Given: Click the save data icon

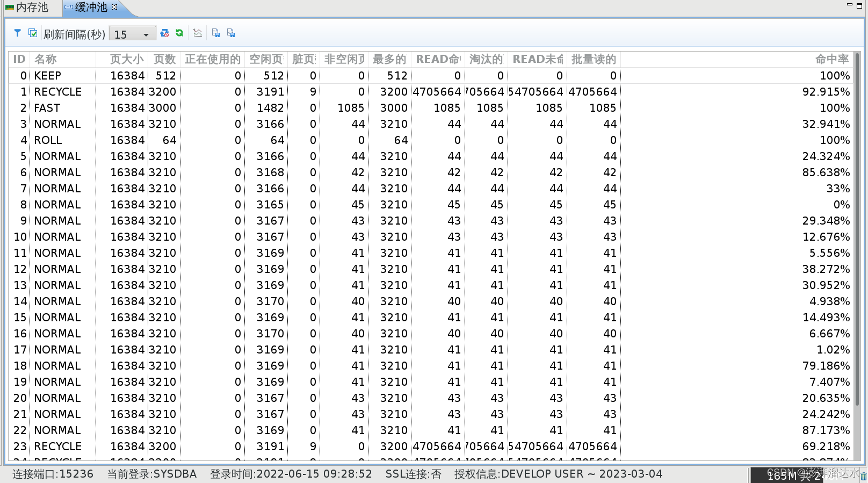Looking at the screenshot, I should point(216,33).
